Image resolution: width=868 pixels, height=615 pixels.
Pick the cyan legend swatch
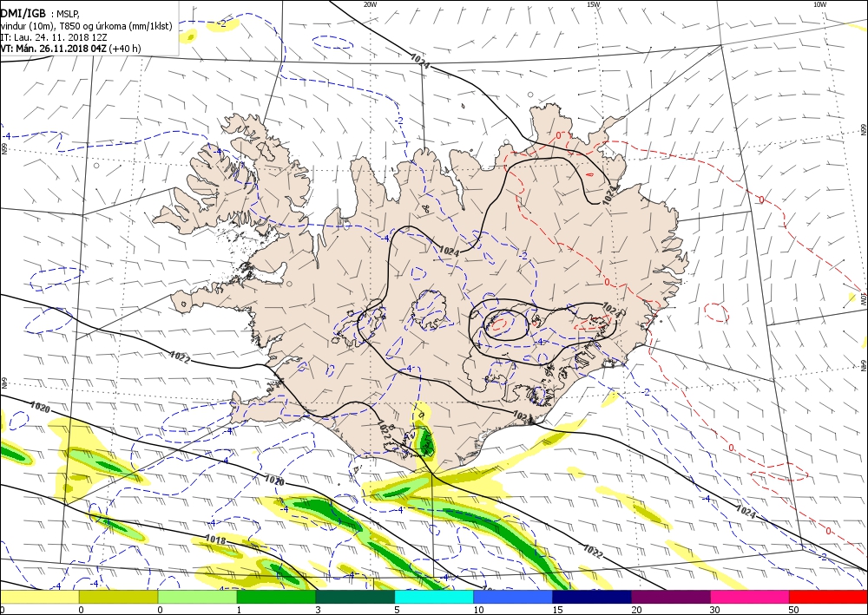click(x=434, y=597)
